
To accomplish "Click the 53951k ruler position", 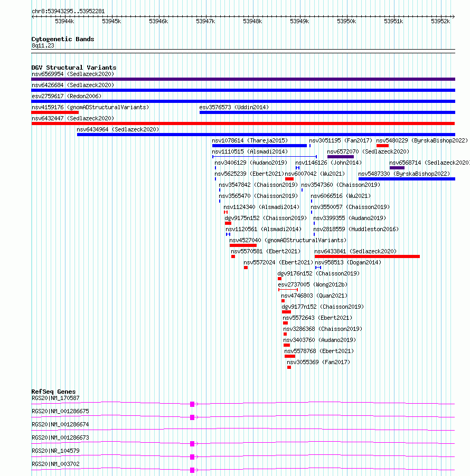I will pyautogui.click(x=393, y=21).
